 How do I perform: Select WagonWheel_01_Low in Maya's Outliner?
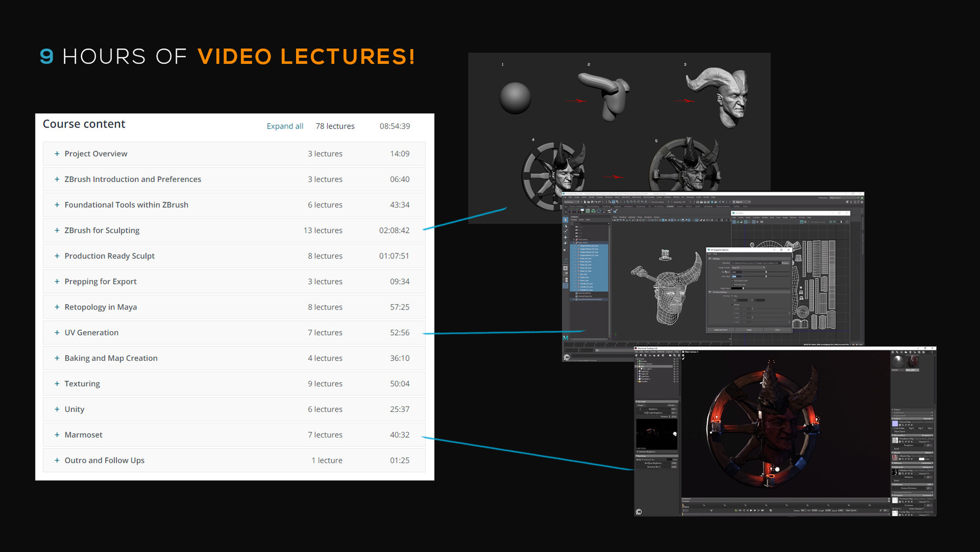pyautogui.click(x=589, y=255)
